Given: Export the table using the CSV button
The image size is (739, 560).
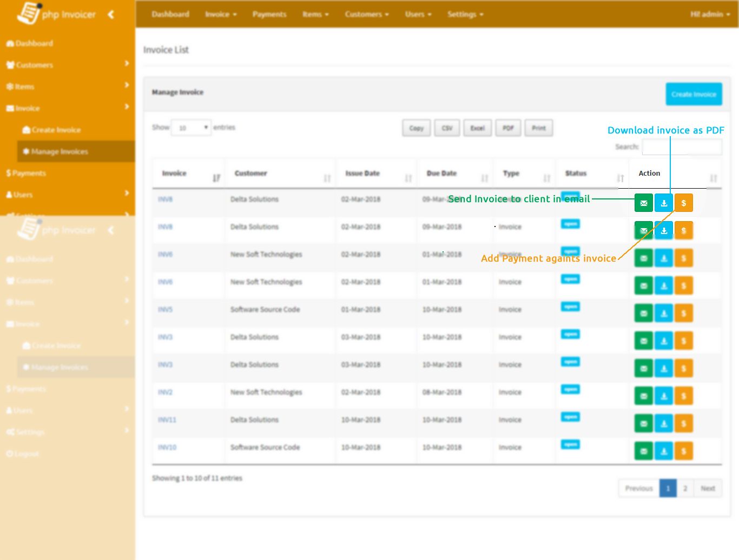Looking at the screenshot, I should (447, 129).
